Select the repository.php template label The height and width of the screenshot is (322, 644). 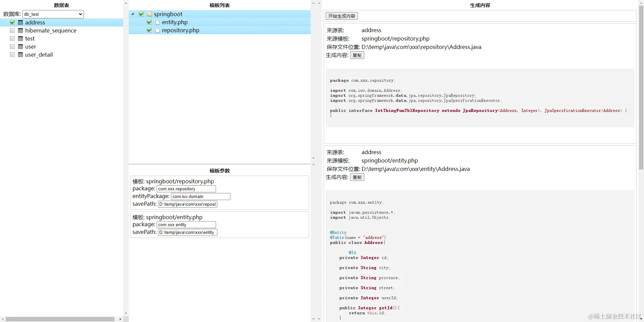[x=180, y=30]
